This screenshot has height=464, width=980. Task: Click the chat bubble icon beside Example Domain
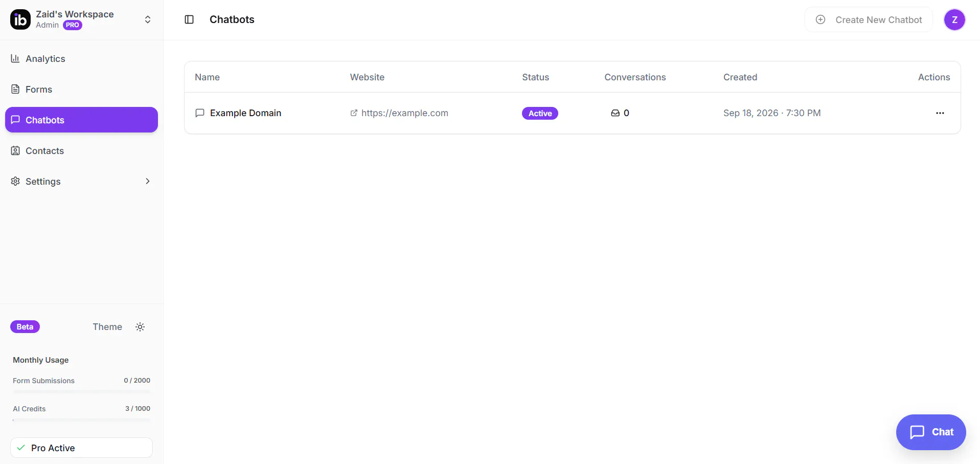200,113
